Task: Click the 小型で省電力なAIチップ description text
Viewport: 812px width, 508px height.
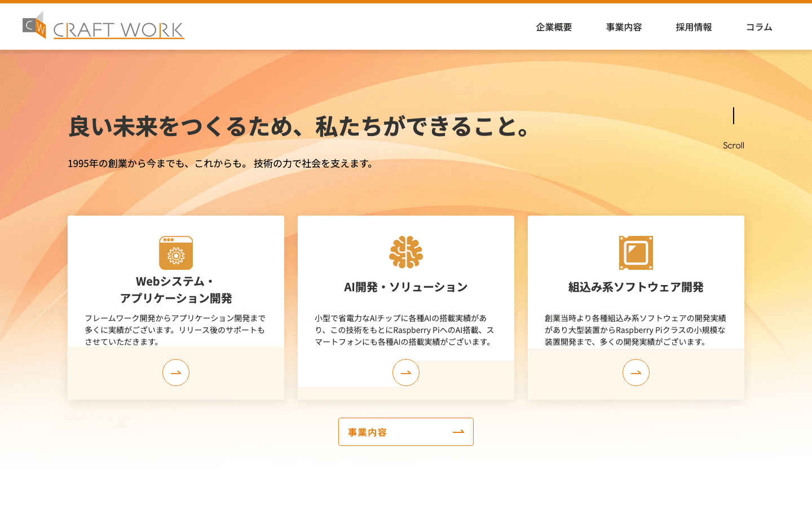Action: pyautogui.click(x=405, y=330)
